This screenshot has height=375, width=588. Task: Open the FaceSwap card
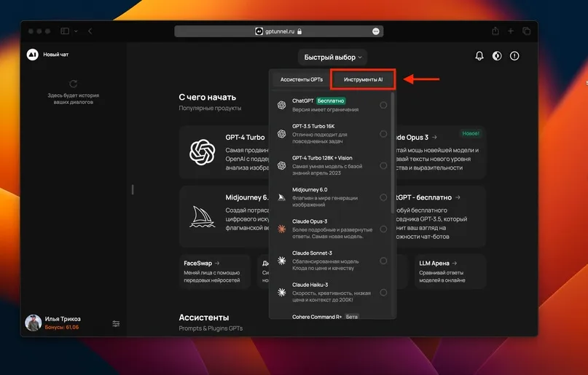pos(214,272)
